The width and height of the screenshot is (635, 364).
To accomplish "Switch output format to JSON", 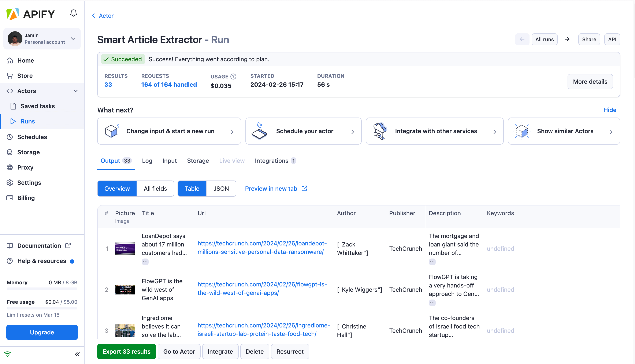I will click(221, 189).
